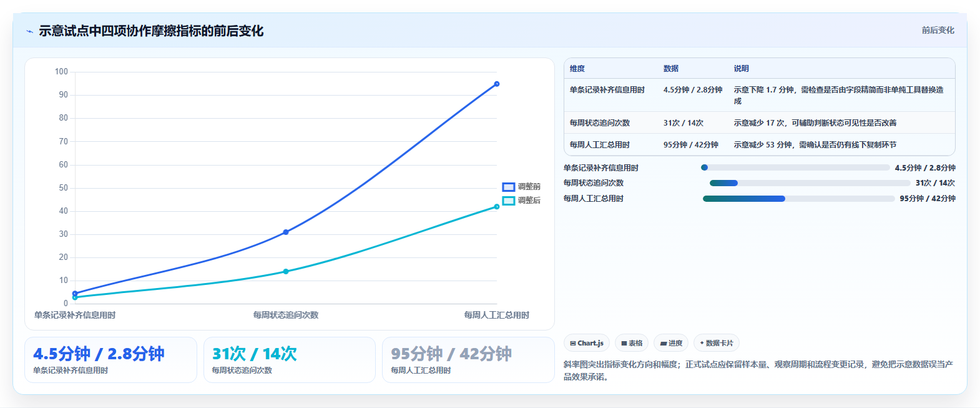Click the 调整后 data point at 14

286,271
